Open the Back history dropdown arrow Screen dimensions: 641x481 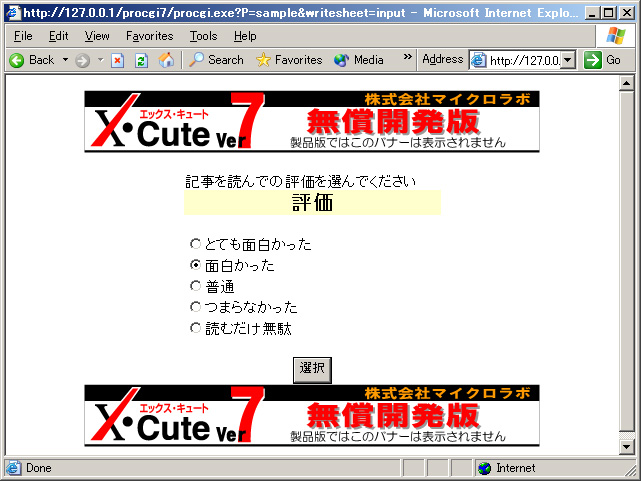[65, 60]
